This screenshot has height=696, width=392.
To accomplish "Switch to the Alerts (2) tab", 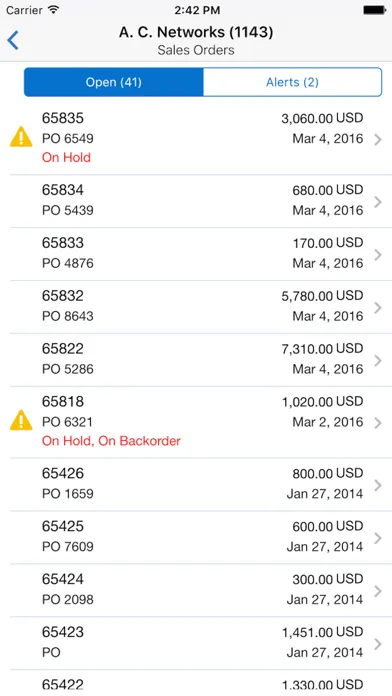I will (x=293, y=82).
